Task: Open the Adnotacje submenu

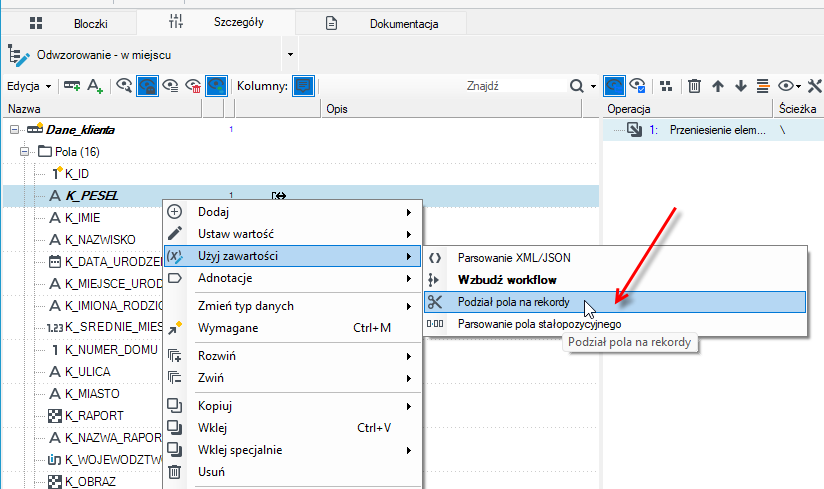Action: (x=292, y=278)
